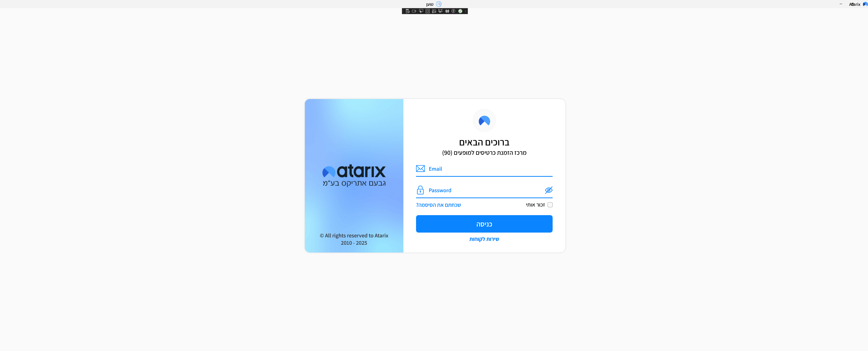The image size is (868, 351).
Task: Open the forgot password link שכחתם את הסיסמה
Action: click(438, 205)
